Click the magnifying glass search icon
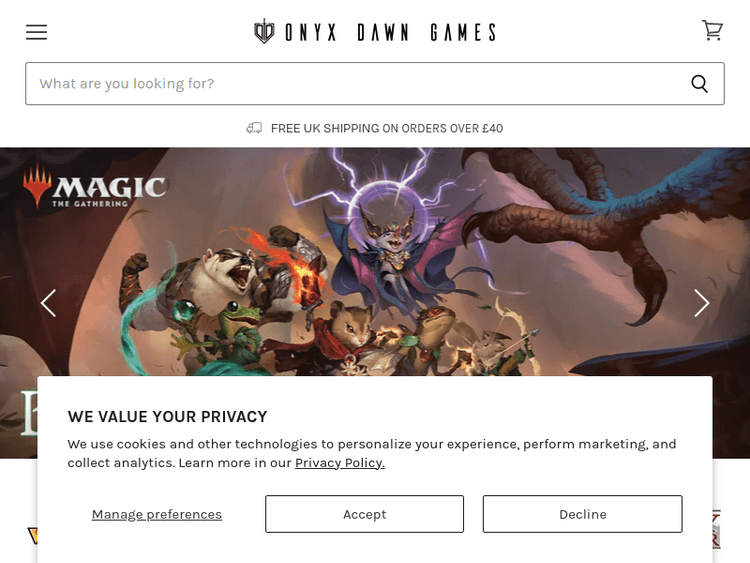 tap(699, 84)
